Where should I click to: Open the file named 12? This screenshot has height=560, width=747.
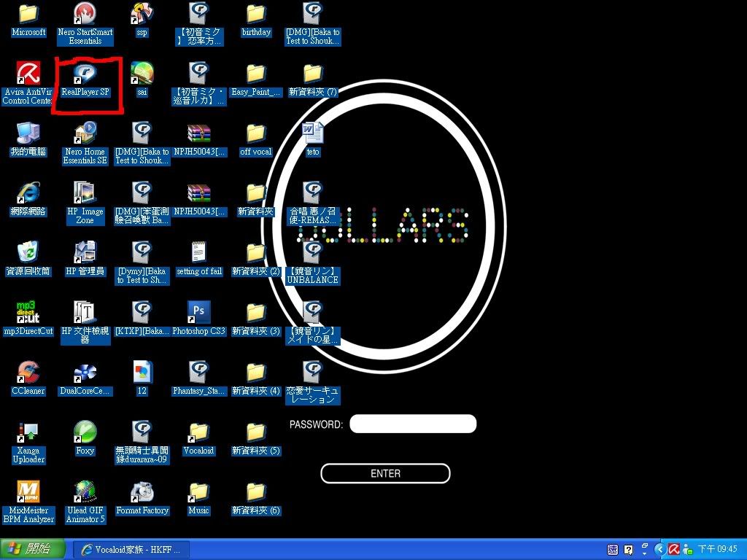[142, 378]
